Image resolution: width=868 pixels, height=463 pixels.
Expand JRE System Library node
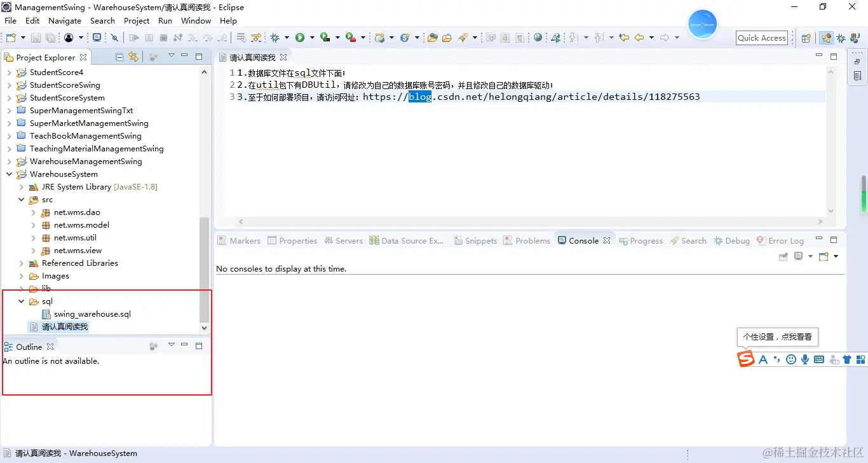(21, 187)
